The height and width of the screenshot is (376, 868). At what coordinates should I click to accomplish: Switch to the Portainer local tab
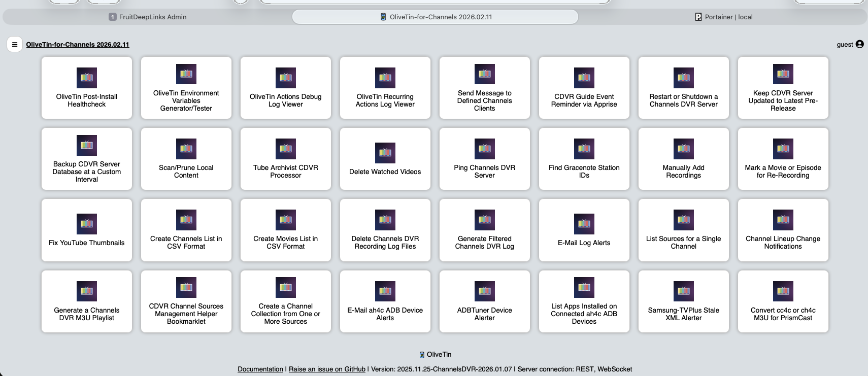tap(723, 17)
